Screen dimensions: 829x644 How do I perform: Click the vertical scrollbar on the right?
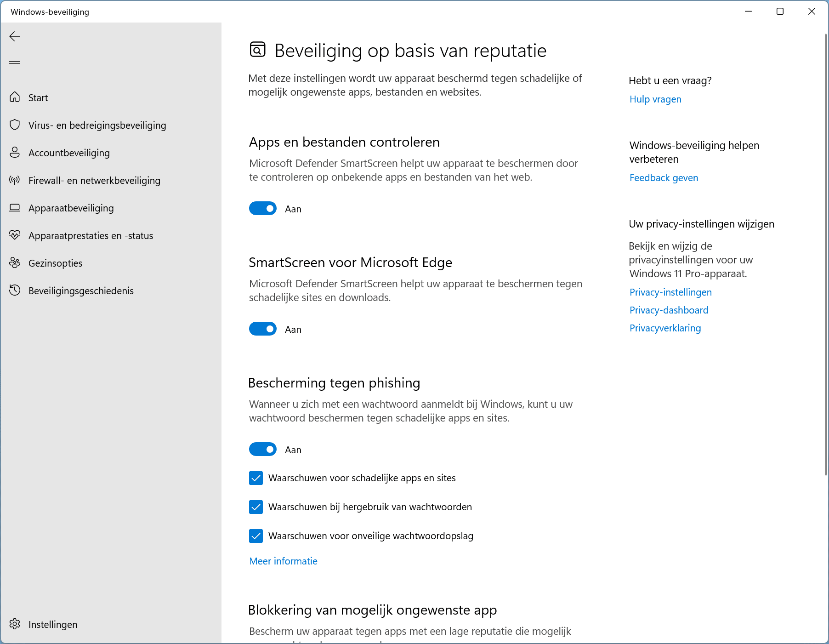826,253
